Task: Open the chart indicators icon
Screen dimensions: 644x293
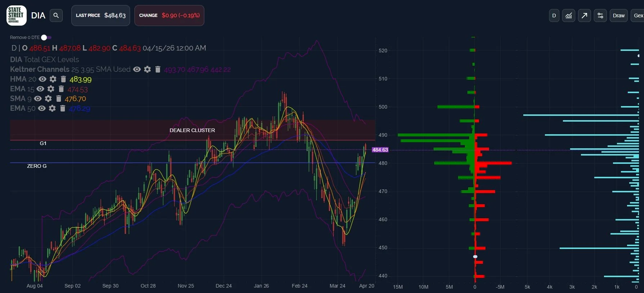Action: (x=569, y=16)
